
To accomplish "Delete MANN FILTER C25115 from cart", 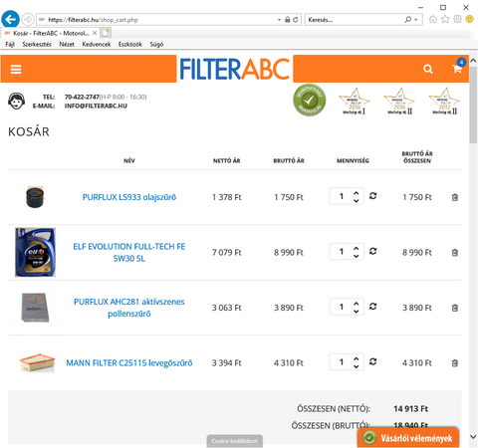I will 455,363.
